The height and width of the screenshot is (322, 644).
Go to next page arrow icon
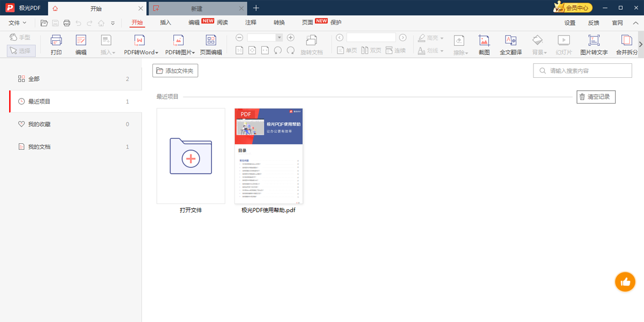coord(402,38)
